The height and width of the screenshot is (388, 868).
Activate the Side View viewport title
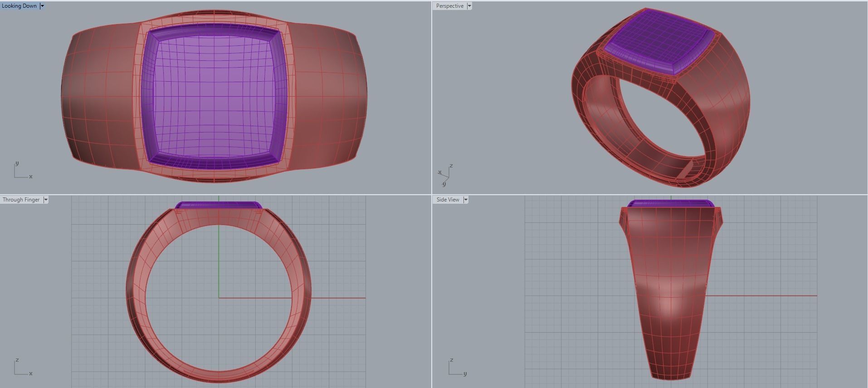(448, 200)
